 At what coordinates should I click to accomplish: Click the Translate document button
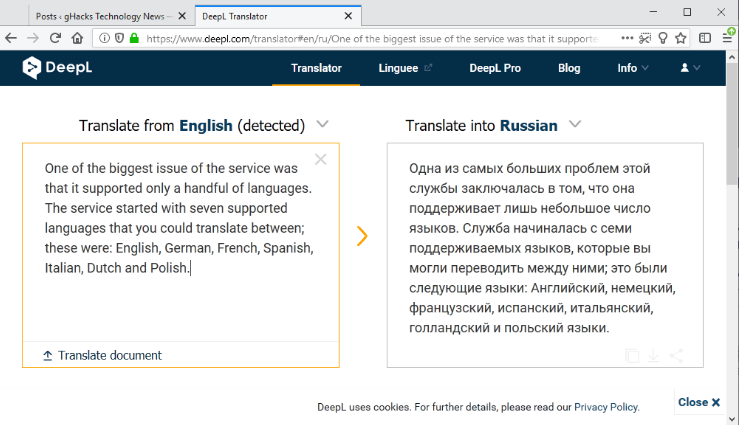pos(102,355)
